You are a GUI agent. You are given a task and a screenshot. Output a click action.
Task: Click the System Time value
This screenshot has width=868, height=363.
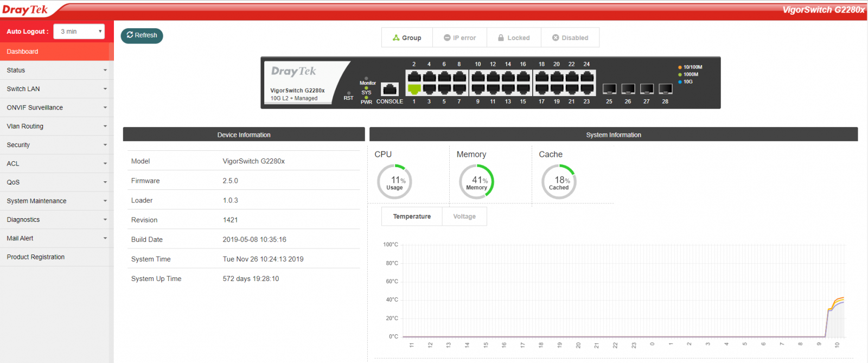pyautogui.click(x=263, y=259)
